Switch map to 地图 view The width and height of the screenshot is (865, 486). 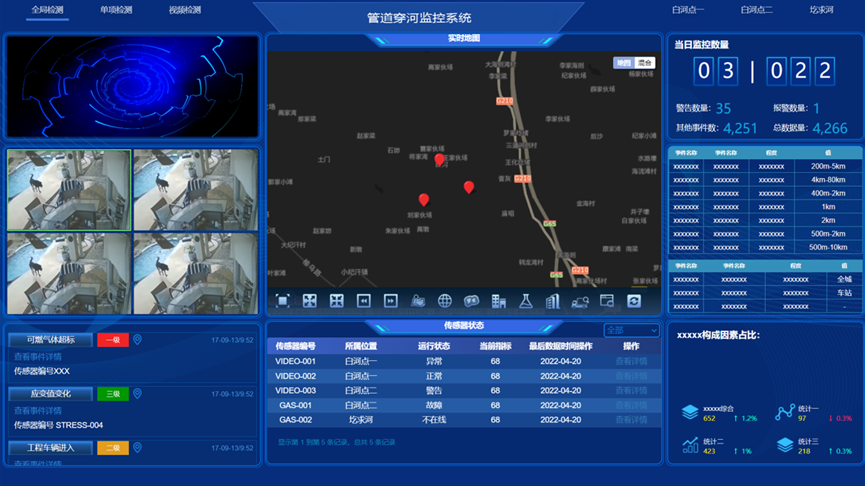click(x=624, y=63)
